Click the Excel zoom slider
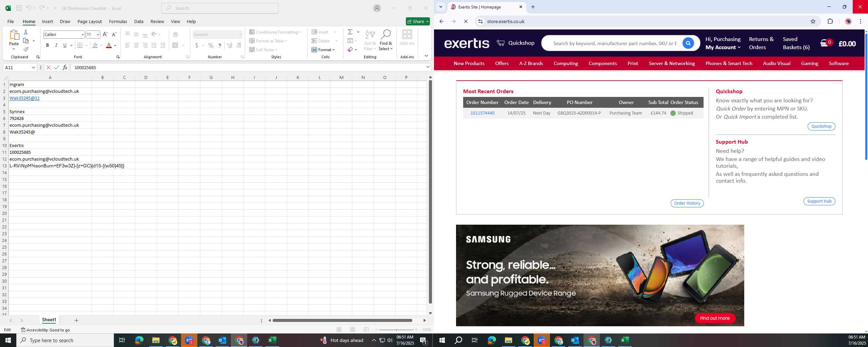 click(x=396, y=330)
